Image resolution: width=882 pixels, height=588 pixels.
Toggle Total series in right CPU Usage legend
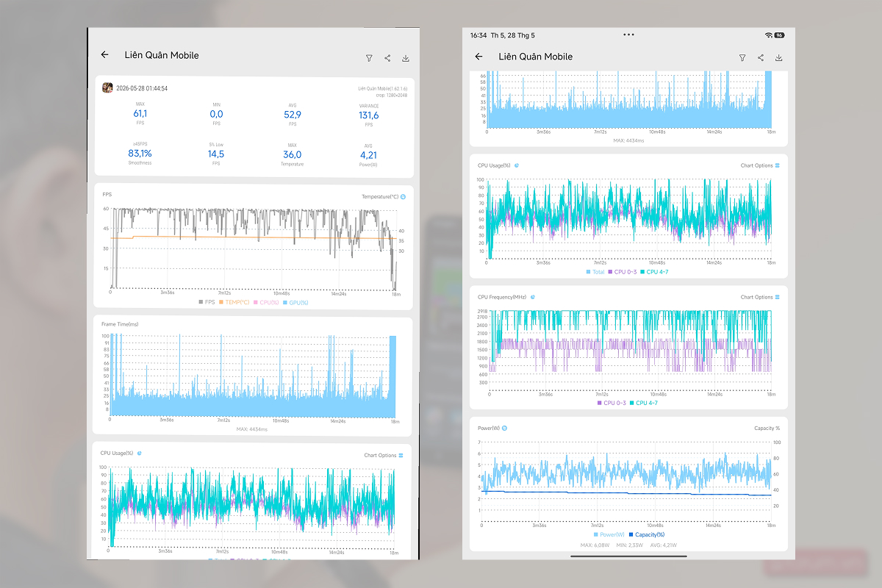point(595,272)
